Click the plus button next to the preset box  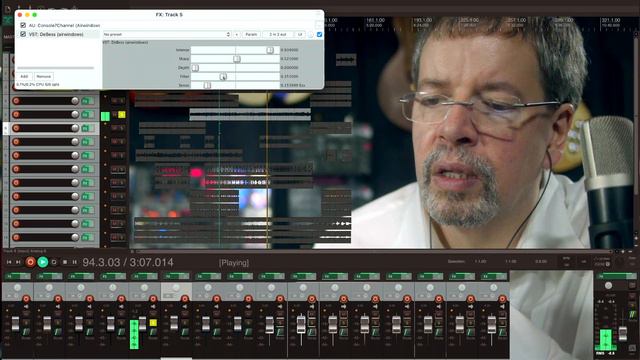pos(236,35)
